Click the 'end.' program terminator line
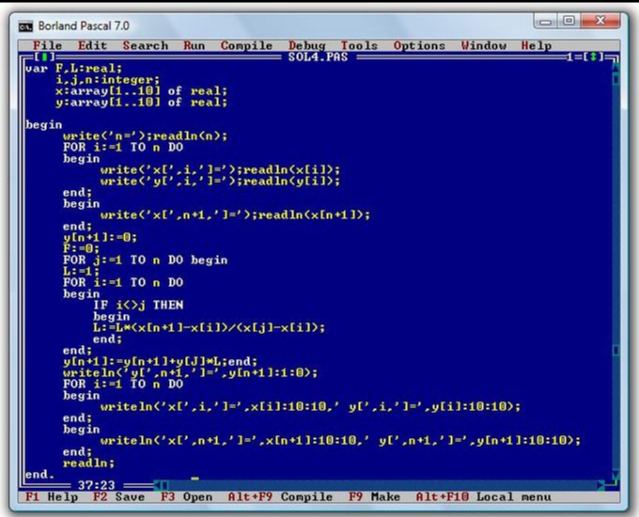Viewport: 639px width, 517px height. 40,475
